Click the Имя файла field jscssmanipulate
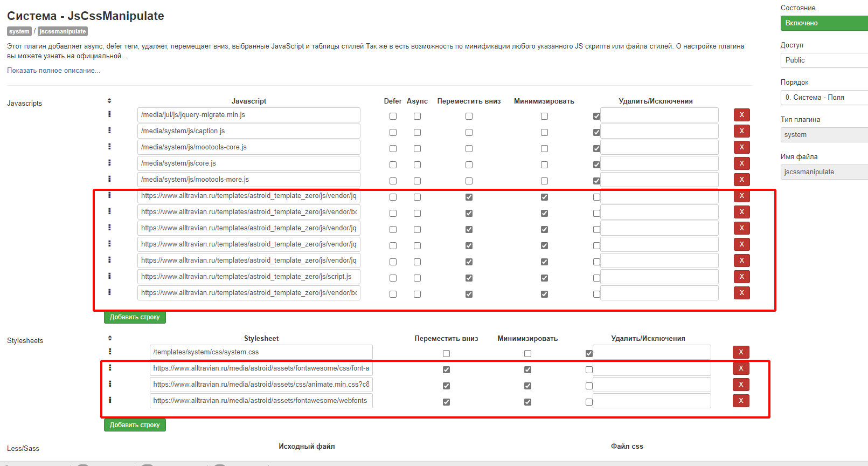The height and width of the screenshot is (466, 868). 824,172
